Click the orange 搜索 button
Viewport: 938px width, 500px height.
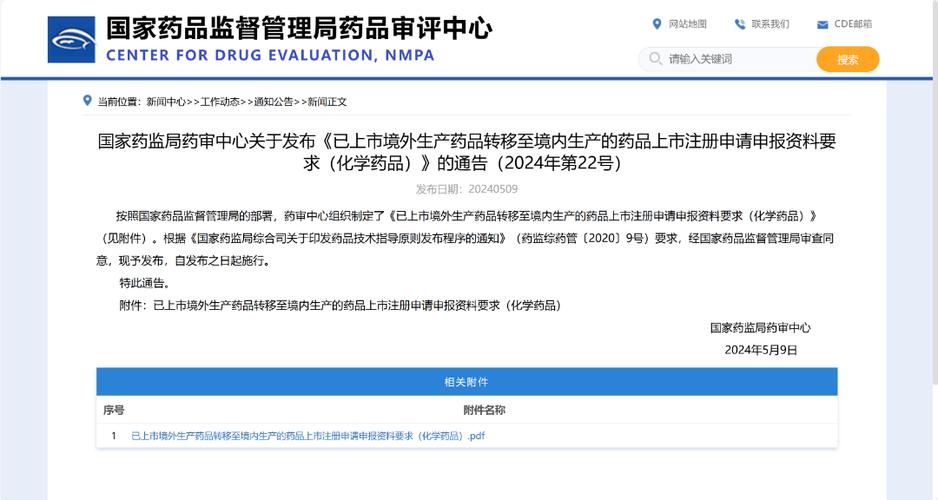pyautogui.click(x=848, y=59)
